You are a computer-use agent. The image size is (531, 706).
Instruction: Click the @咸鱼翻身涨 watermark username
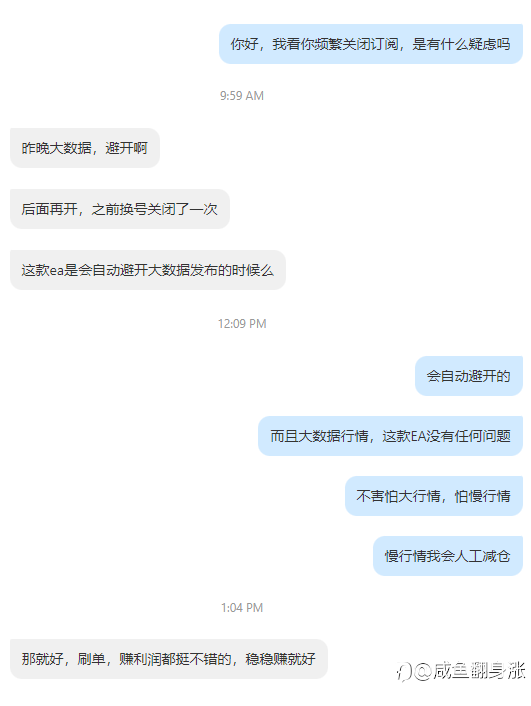[469, 671]
